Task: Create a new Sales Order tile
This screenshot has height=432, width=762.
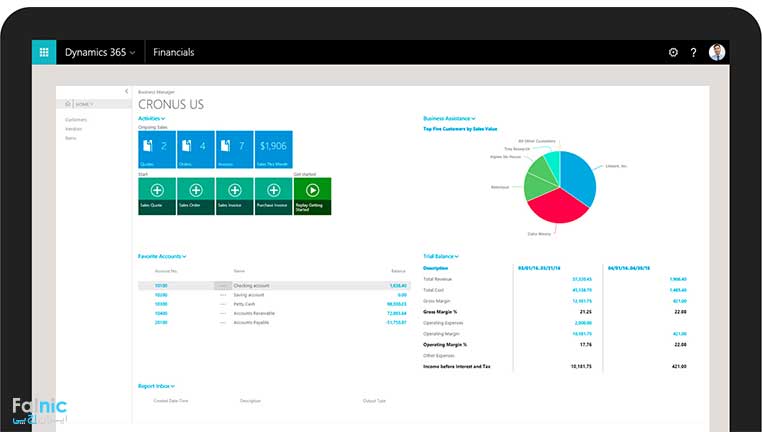Action: [195, 195]
